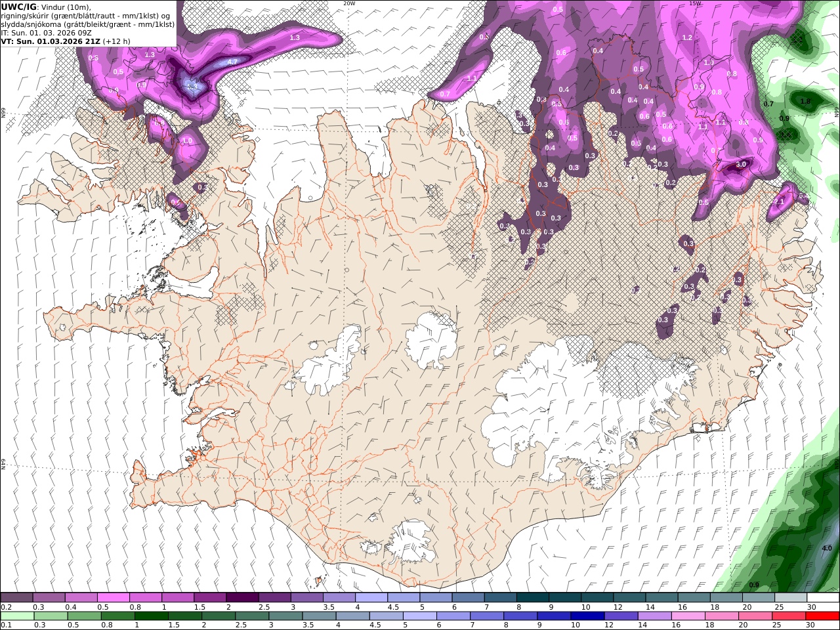Select the light lavender swatch above upper label 4
The height and width of the screenshot is (630, 840).
371,597
